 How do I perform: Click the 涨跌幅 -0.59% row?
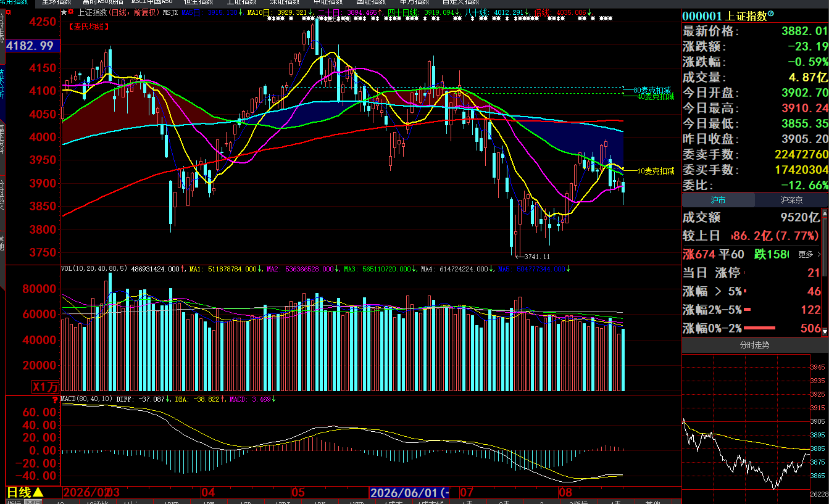tap(755, 62)
